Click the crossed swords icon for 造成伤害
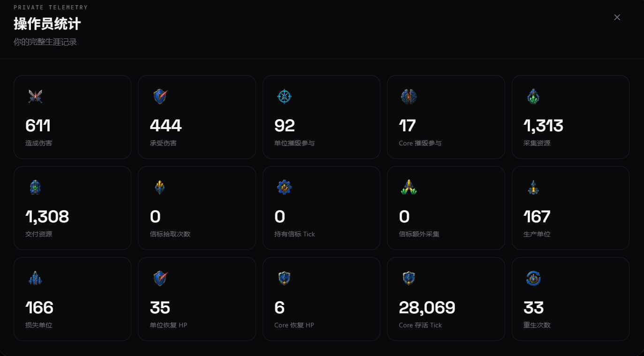 35,97
